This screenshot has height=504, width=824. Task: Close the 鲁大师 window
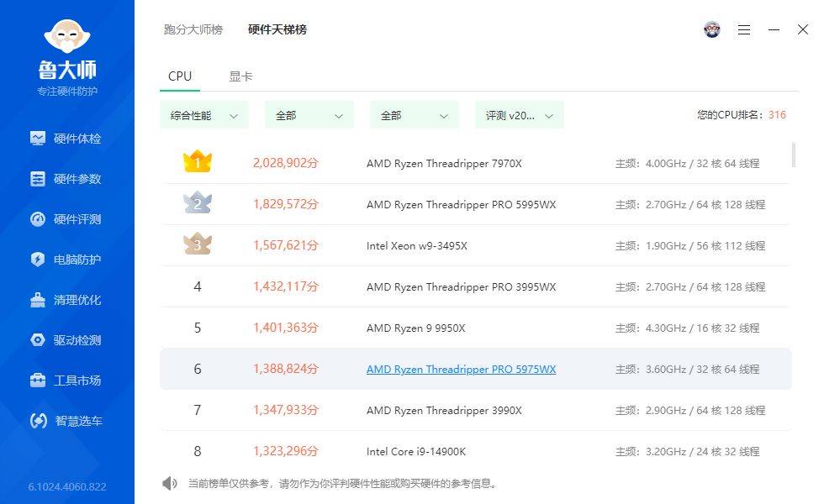pos(803,30)
